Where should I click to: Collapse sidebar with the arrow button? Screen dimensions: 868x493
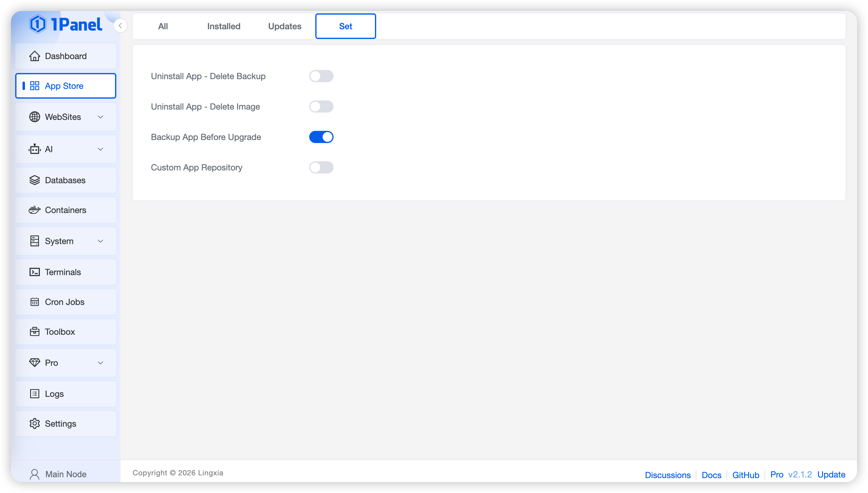pyautogui.click(x=120, y=26)
